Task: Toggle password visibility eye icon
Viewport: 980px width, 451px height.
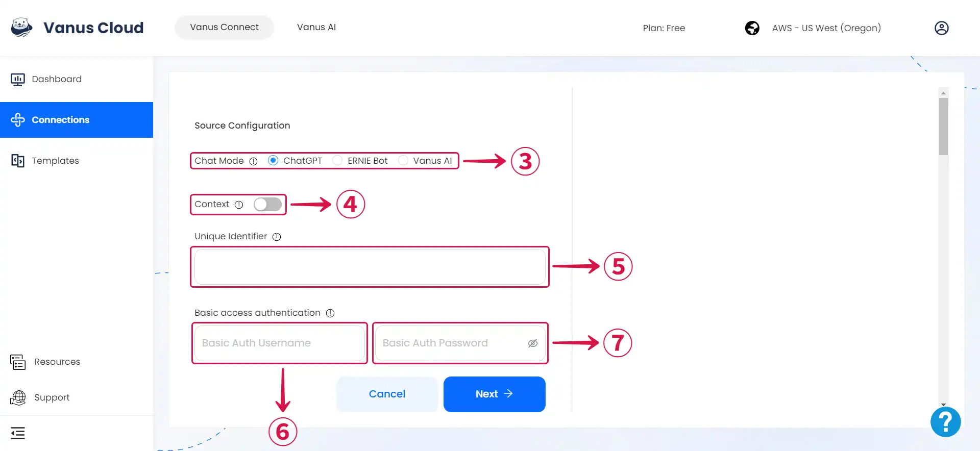Action: point(533,343)
